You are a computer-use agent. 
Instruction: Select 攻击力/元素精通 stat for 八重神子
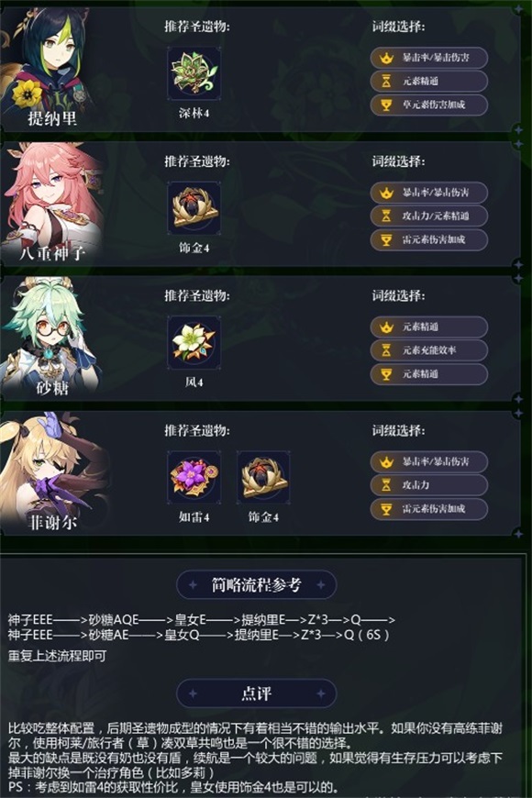[x=428, y=216]
